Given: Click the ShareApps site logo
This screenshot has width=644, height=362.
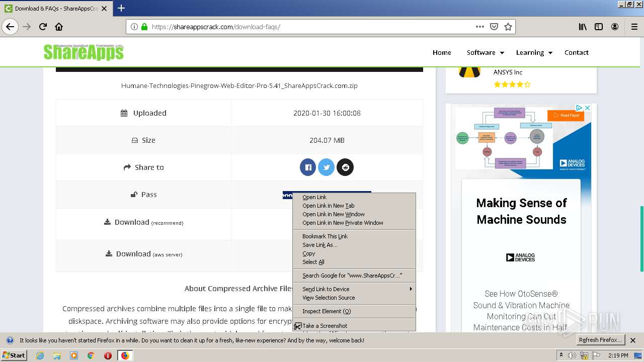Looking at the screenshot, I should [x=84, y=52].
